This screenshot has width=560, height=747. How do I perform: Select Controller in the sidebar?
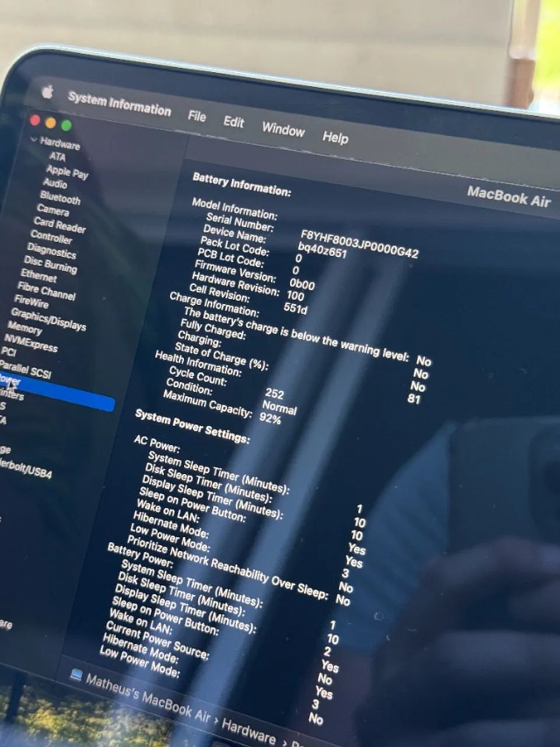[x=51, y=237]
